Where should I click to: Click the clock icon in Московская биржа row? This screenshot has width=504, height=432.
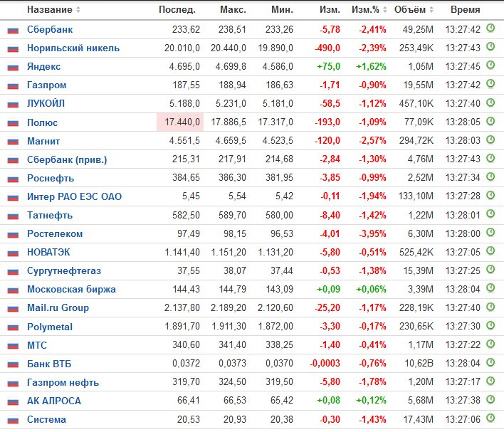click(x=490, y=288)
